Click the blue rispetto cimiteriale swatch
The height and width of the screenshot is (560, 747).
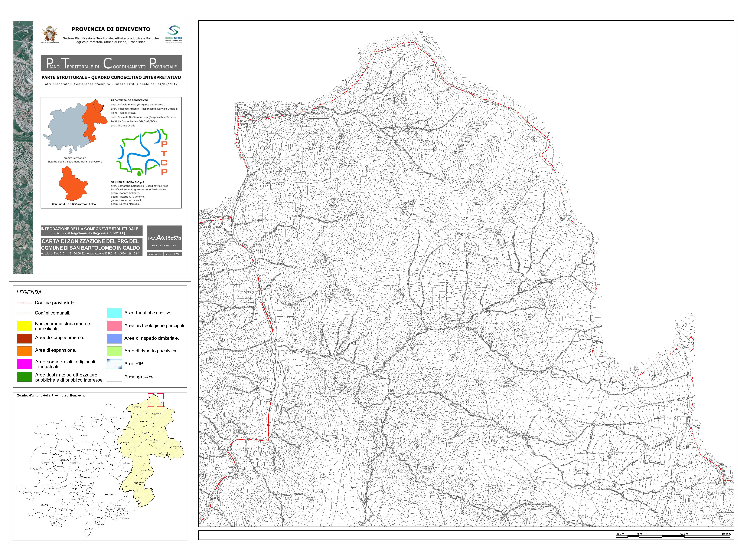coord(114,338)
